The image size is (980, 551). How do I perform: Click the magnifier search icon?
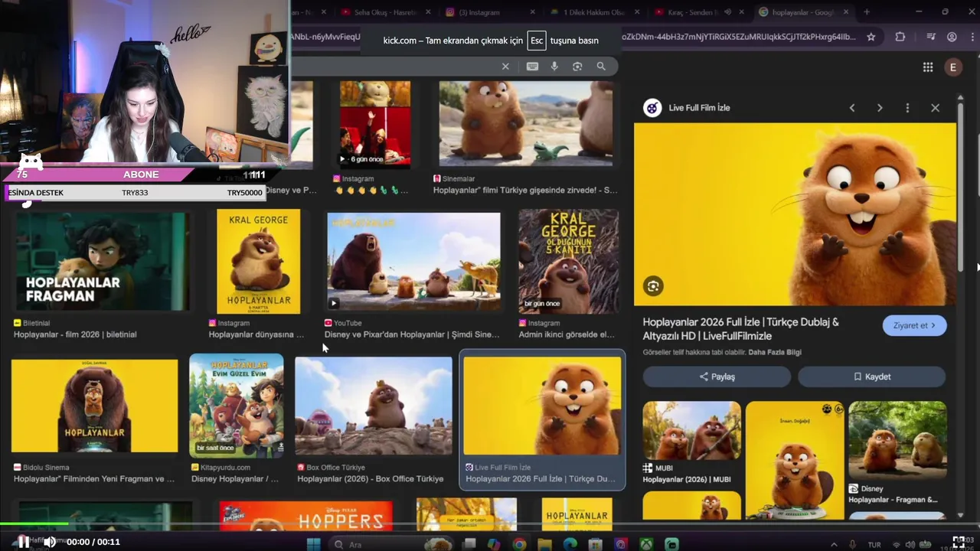point(601,67)
